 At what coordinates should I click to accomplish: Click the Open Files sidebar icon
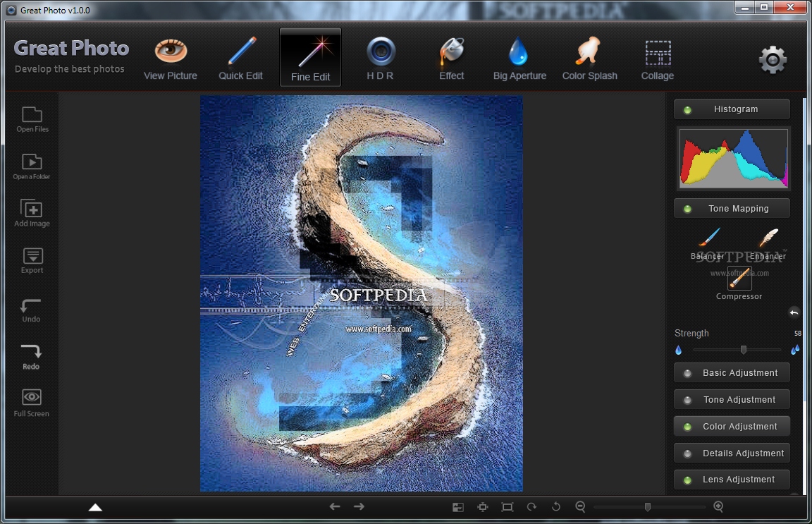tap(32, 120)
